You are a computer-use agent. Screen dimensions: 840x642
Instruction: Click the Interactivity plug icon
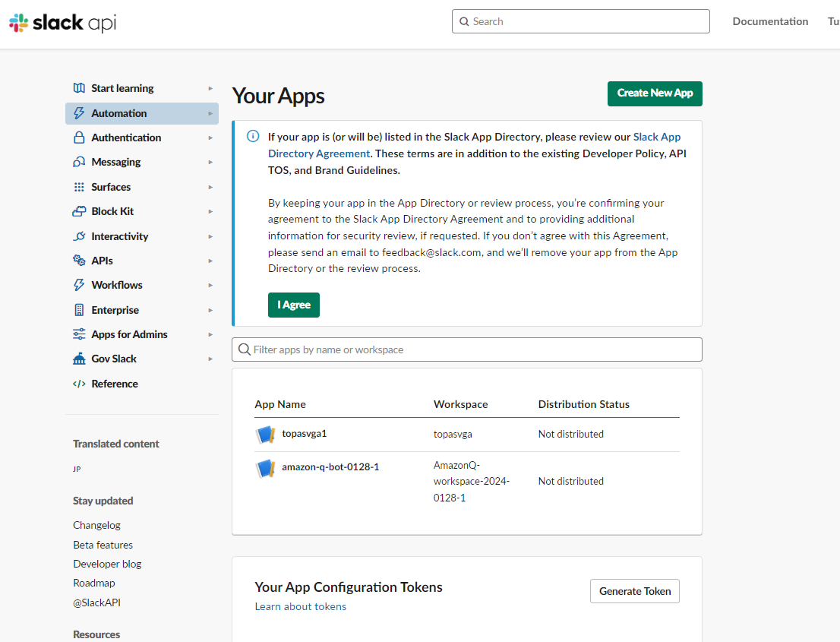tap(79, 236)
